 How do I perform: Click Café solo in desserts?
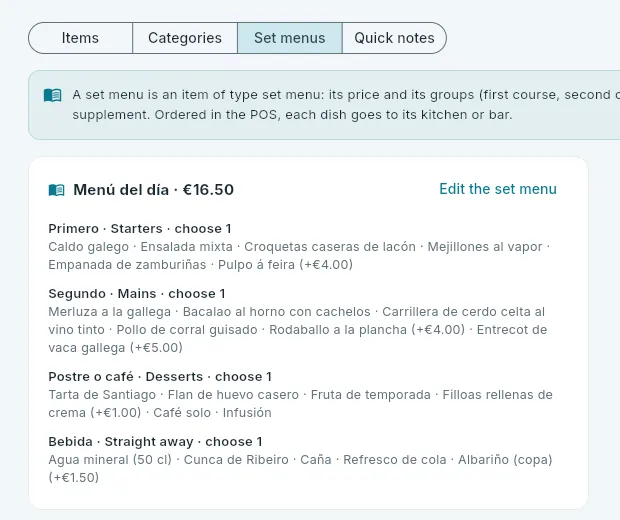182,412
